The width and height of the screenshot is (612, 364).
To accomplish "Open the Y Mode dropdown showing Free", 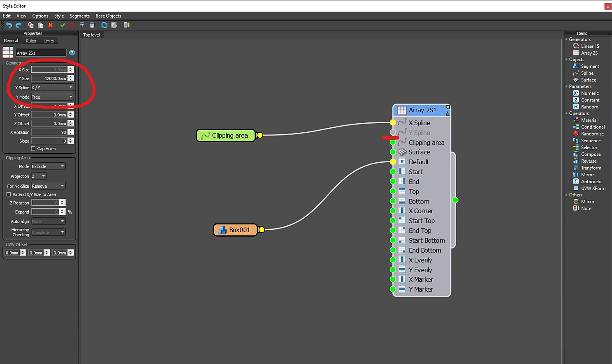I will point(52,97).
